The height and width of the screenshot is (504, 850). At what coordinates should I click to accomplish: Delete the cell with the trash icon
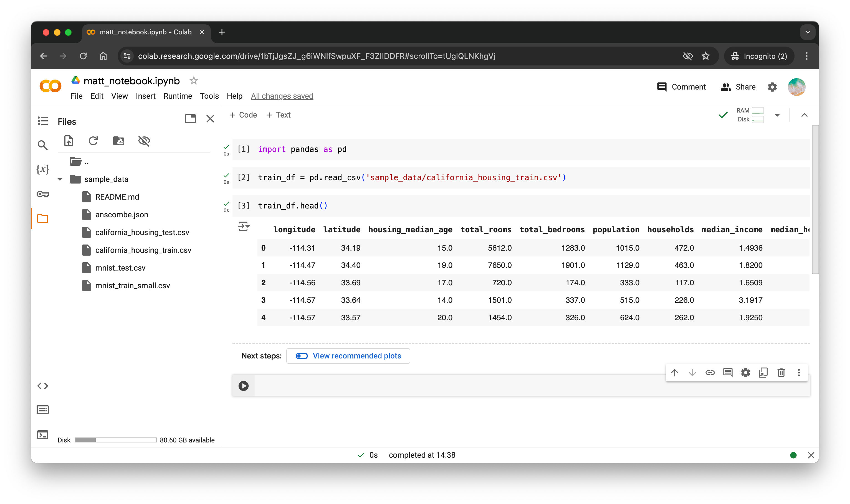[x=781, y=373]
